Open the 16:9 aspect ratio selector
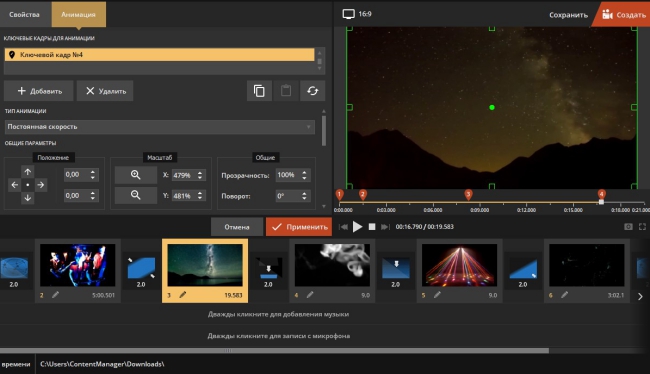 click(x=357, y=14)
